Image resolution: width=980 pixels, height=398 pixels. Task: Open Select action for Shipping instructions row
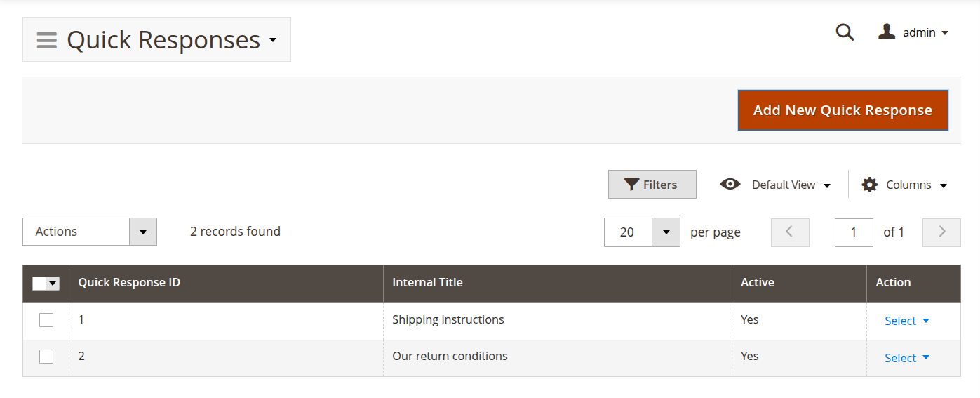click(x=906, y=321)
